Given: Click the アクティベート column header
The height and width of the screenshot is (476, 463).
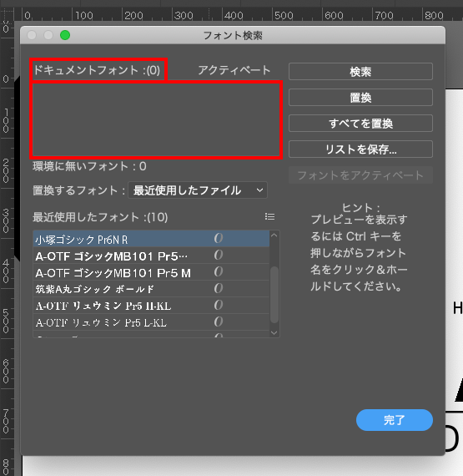Looking at the screenshot, I should 234,70.
